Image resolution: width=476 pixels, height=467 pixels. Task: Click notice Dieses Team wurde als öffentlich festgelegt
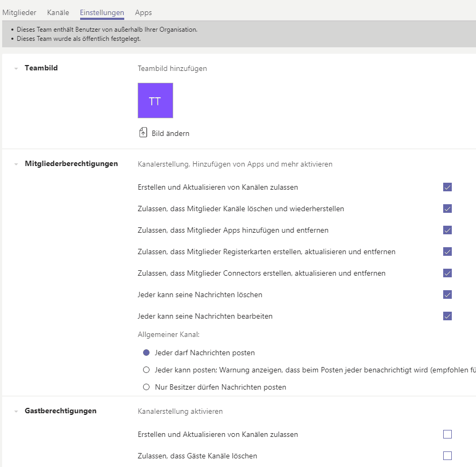point(79,39)
